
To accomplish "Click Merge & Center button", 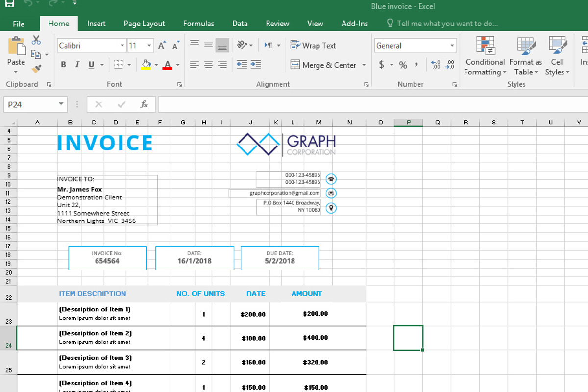I will pyautogui.click(x=323, y=65).
